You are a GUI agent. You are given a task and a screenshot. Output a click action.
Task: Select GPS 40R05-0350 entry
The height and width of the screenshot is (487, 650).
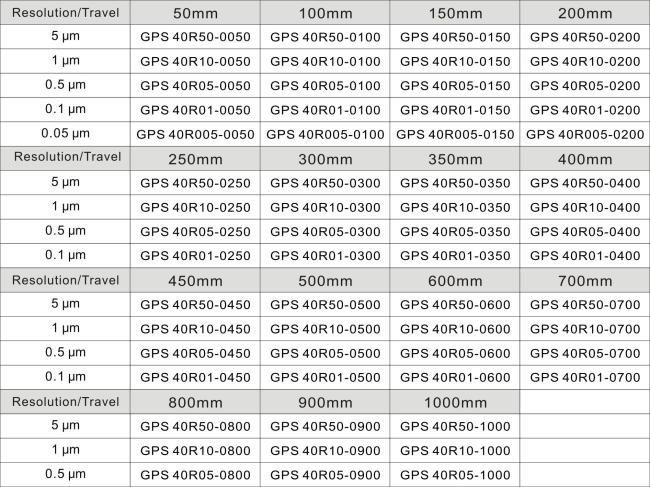(455, 231)
